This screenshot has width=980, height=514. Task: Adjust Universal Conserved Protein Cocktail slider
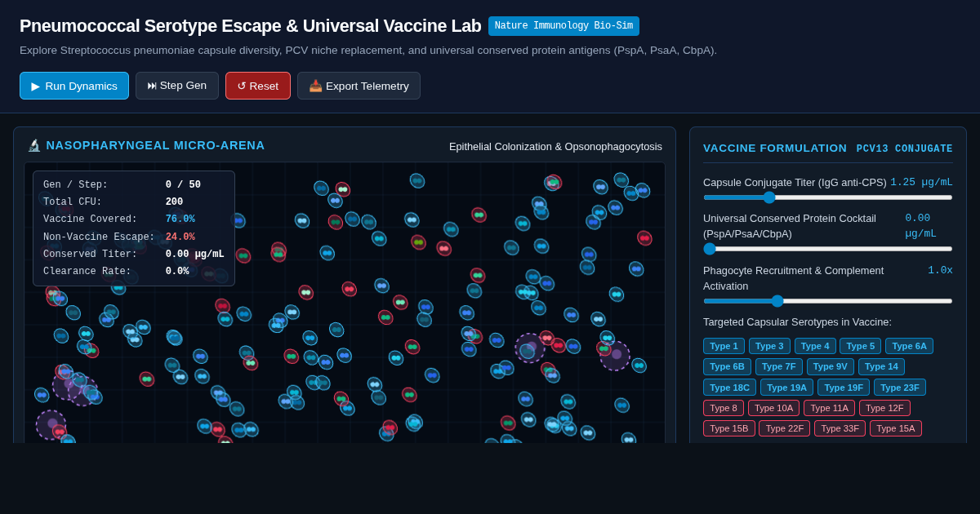(827, 249)
